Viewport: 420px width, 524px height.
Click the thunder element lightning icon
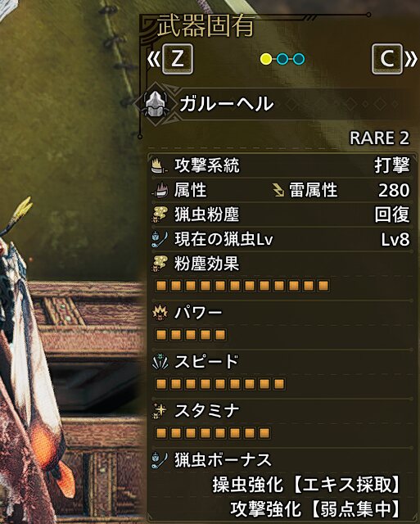[x=278, y=190]
